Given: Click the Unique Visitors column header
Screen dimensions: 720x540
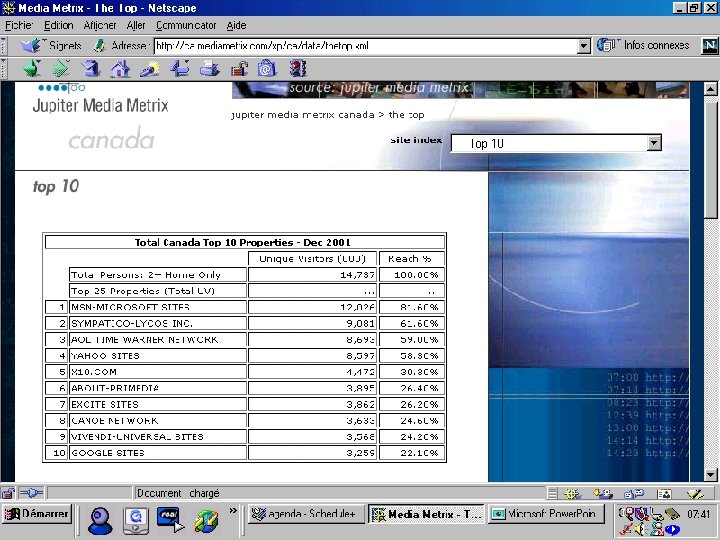Looking at the screenshot, I should (x=312, y=259).
